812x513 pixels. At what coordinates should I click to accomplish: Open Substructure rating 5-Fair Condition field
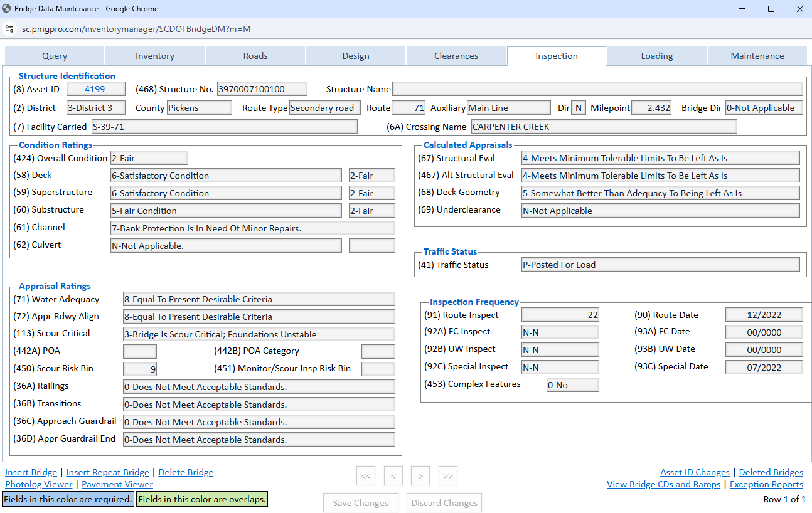226,211
